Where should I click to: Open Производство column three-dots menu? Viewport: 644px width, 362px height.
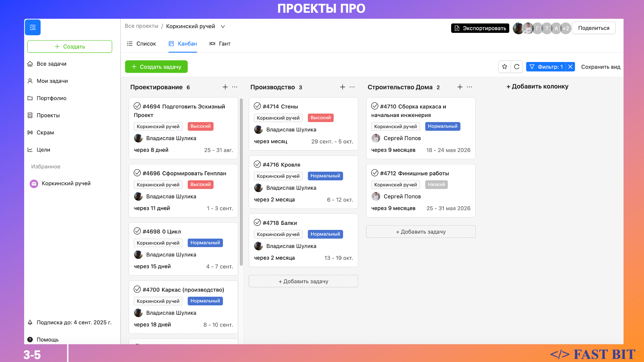click(x=352, y=87)
